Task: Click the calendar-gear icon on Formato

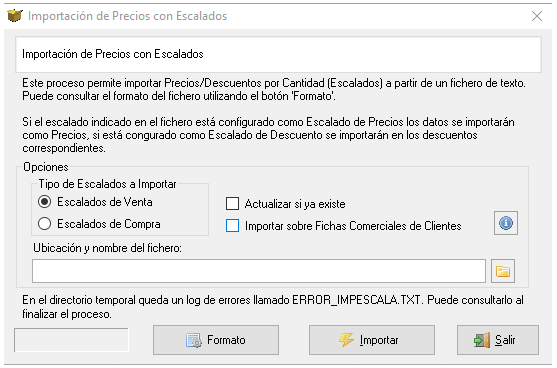Action: click(194, 340)
